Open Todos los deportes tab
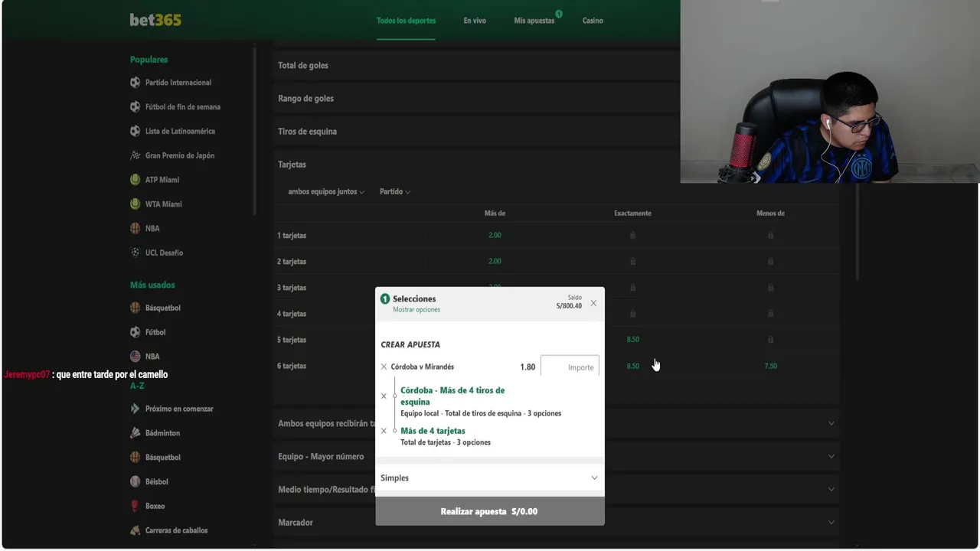Viewport: 980px width, 551px height. pyautogui.click(x=406, y=21)
